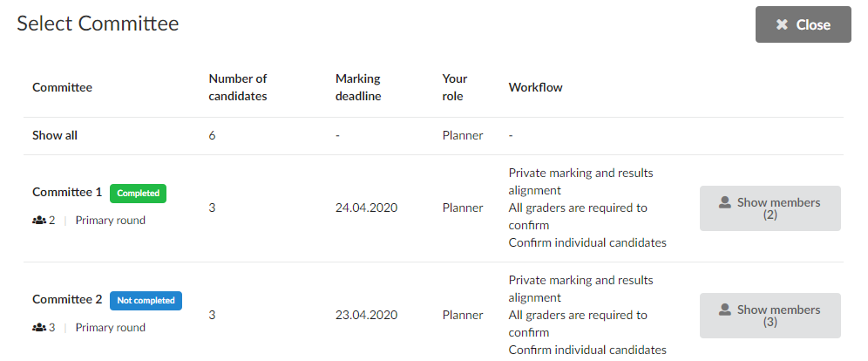Open Committee 1
This screenshot has height=361, width=868.
pos(67,193)
